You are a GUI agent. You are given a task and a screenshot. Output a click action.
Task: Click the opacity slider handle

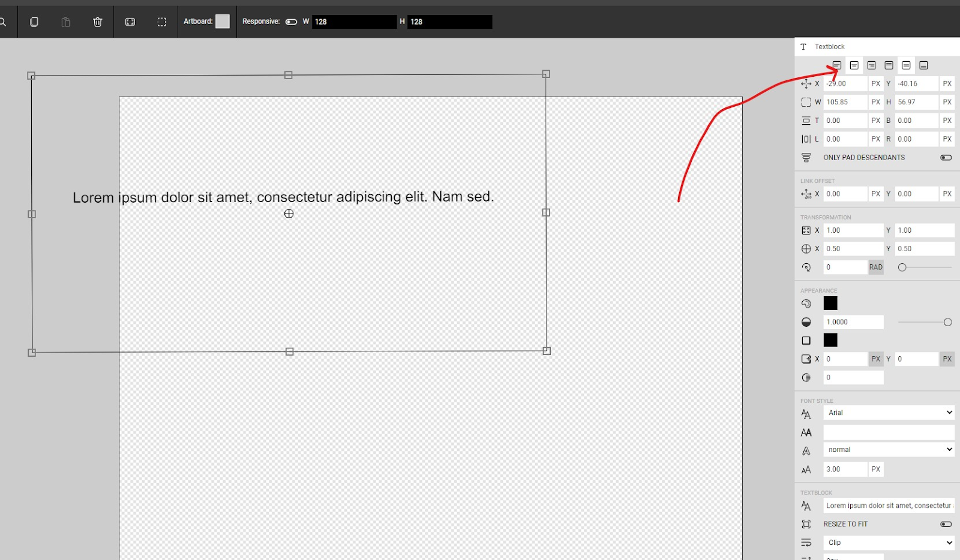click(x=947, y=323)
